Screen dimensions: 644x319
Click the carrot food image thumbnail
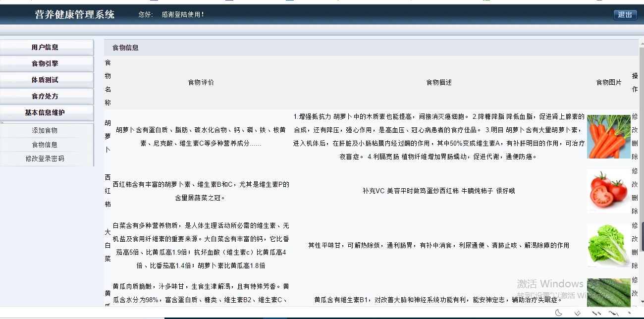(x=609, y=137)
